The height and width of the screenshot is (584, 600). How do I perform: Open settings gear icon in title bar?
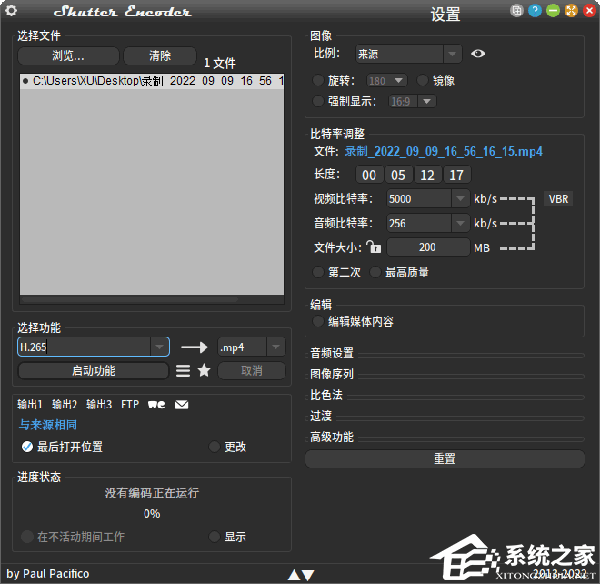coord(11,10)
